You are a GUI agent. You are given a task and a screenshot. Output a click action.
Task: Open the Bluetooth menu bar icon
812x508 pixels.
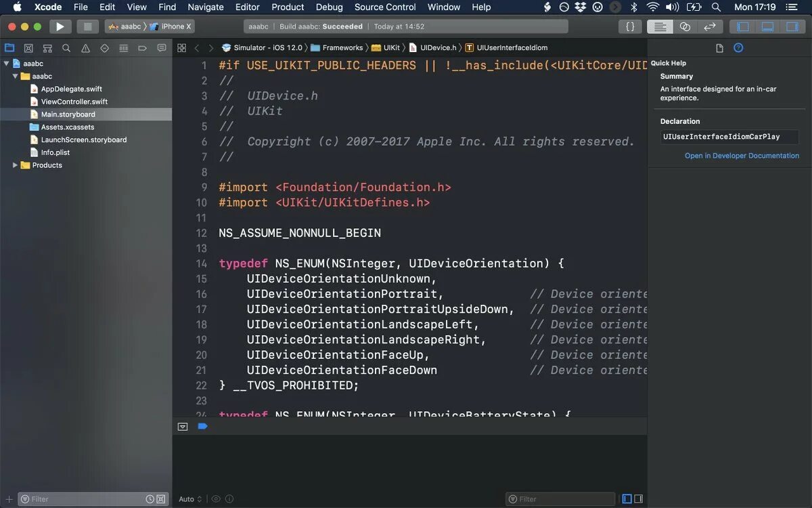(634, 7)
